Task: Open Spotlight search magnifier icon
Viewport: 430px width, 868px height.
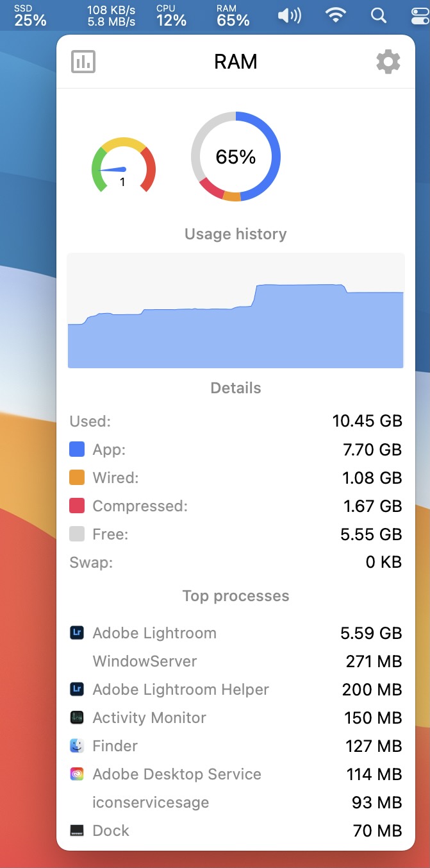Action: tap(379, 15)
